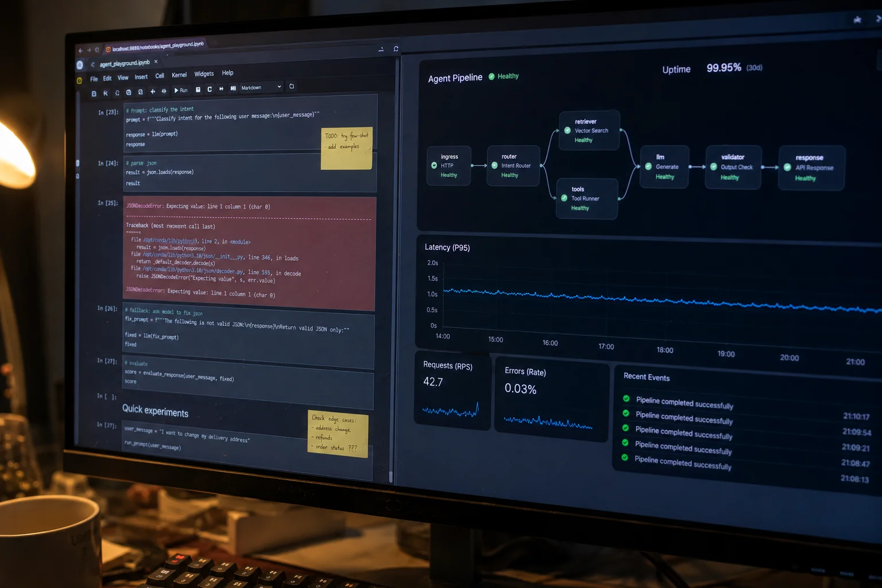Click the pin icon at the dashboard's top-right corner
882x588 pixels.
(x=857, y=20)
